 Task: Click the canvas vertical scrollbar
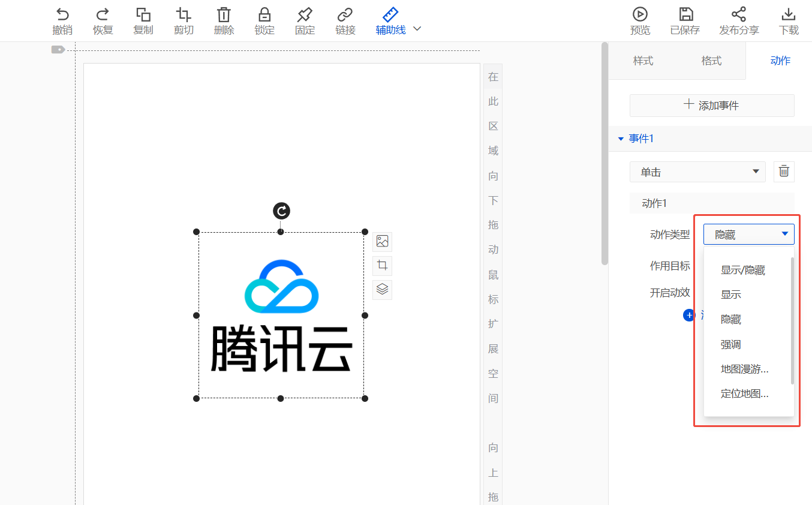click(x=605, y=154)
